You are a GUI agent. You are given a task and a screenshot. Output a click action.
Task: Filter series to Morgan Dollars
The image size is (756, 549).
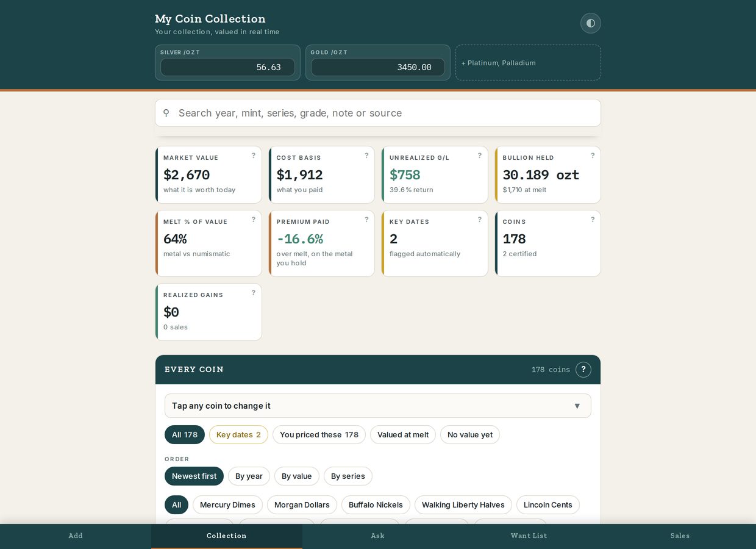pyautogui.click(x=302, y=505)
